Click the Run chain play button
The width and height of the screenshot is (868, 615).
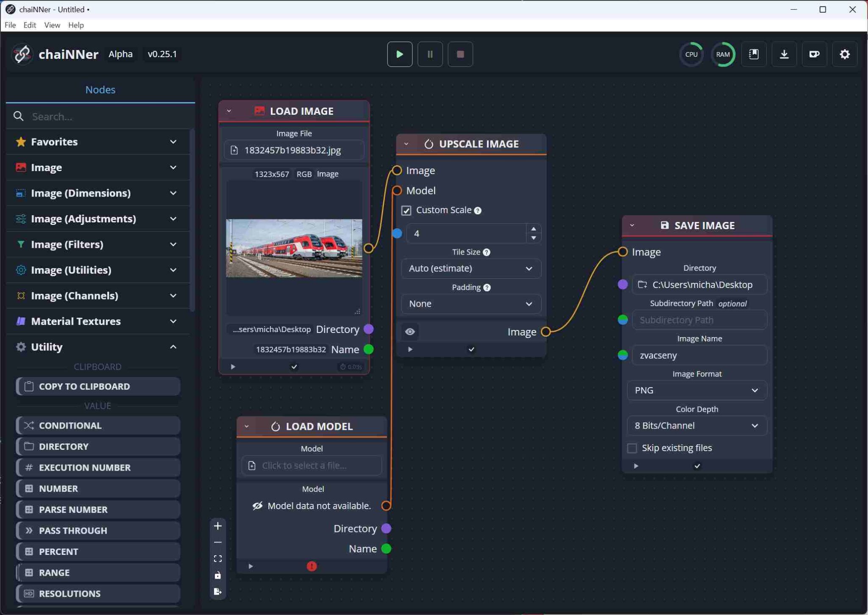(x=399, y=54)
